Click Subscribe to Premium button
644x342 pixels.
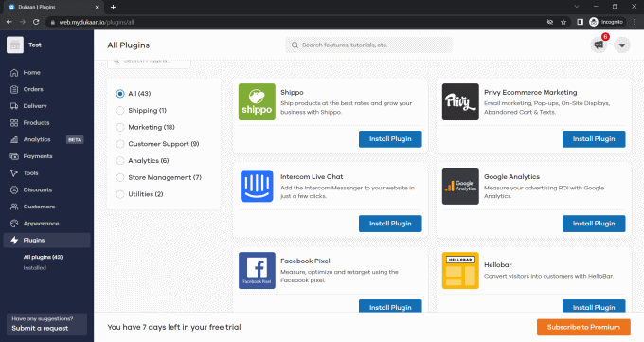coord(583,327)
